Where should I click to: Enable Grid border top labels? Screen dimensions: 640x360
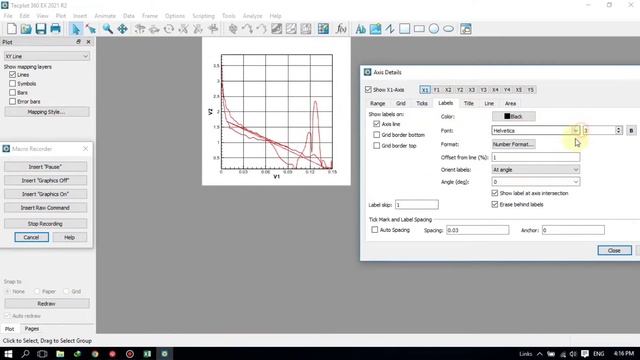(376, 146)
